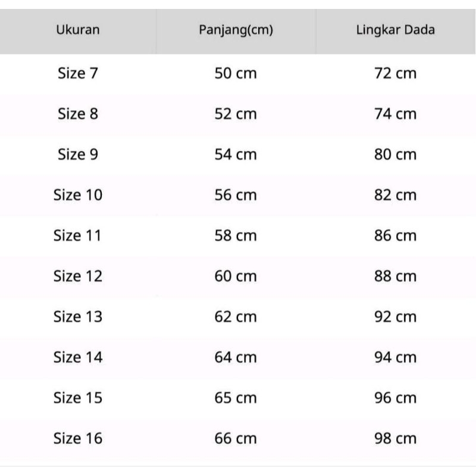The width and height of the screenshot is (476, 476).
Task: Select the Size 12 row label
Action: (x=78, y=276)
